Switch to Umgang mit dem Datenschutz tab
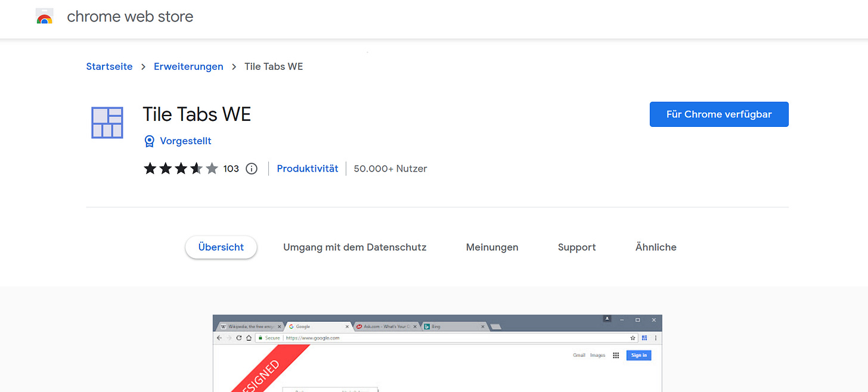The width and height of the screenshot is (868, 392). 355,247
